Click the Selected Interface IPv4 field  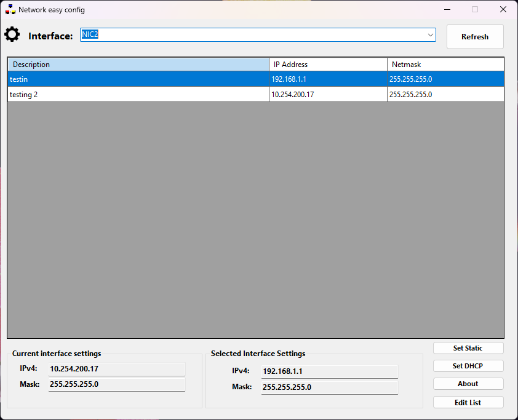pyautogui.click(x=329, y=371)
